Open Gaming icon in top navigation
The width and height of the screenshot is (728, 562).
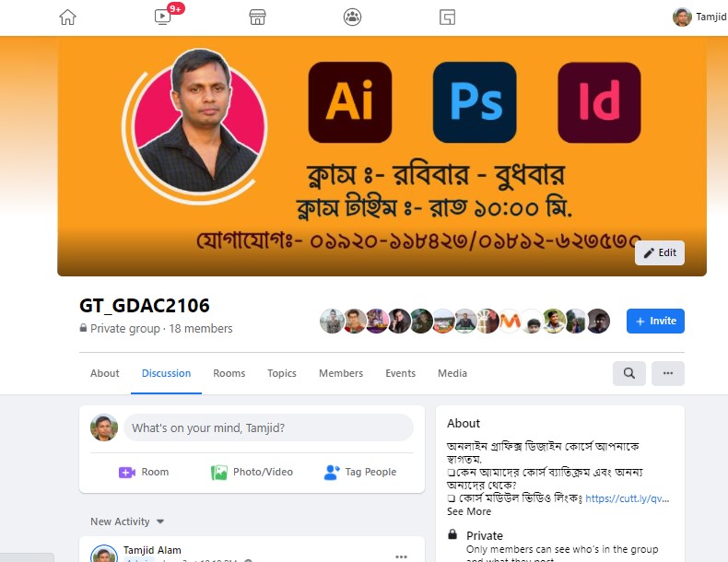point(447,18)
